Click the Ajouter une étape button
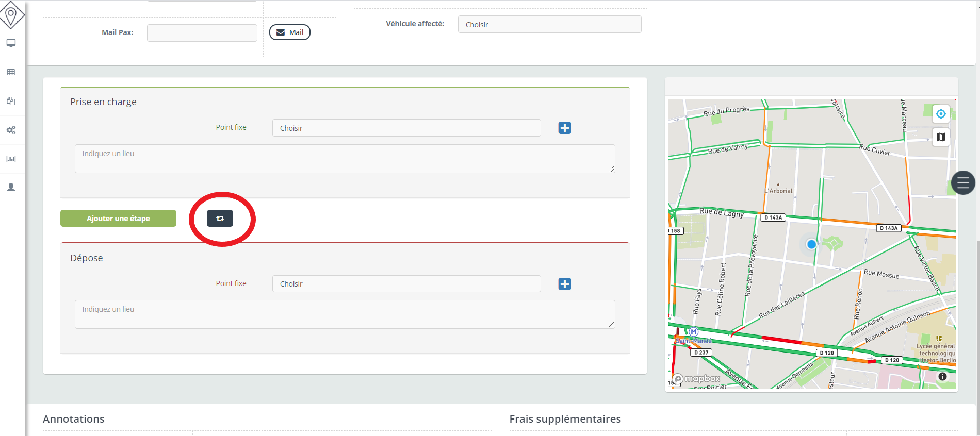The height and width of the screenshot is (436, 980). click(118, 219)
